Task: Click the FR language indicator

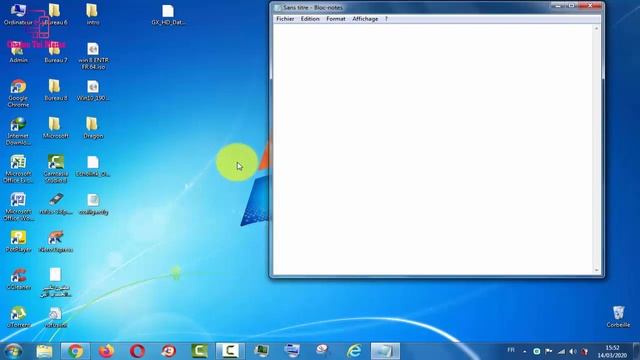Action: 511,350
